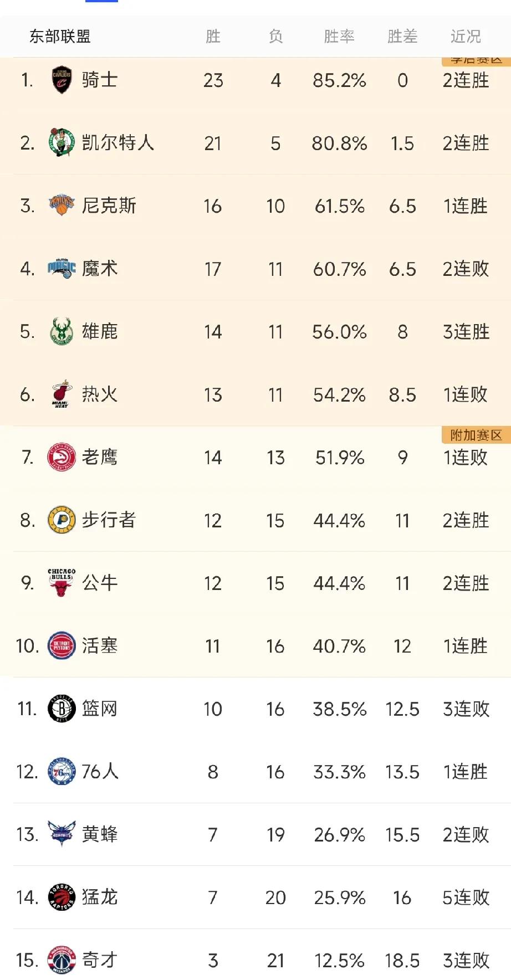
Task: Open the 黄蜂 team name
Action: pos(100,834)
